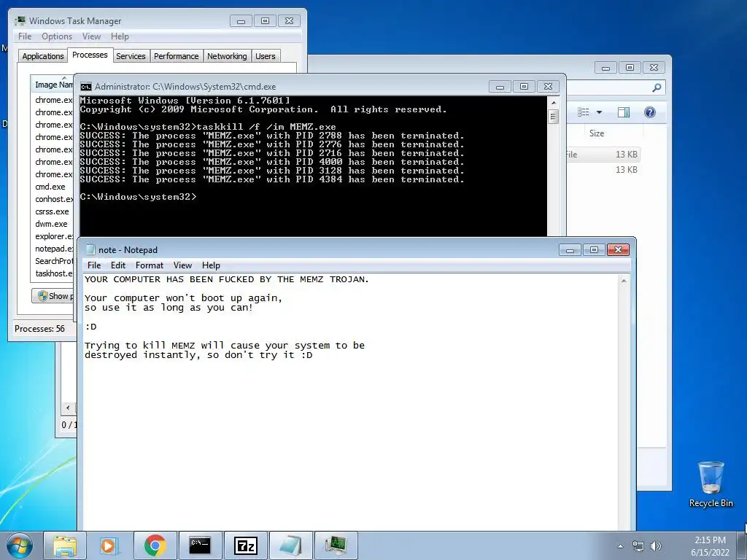The image size is (747, 560).
Task: Select the conhost.exe process row
Action: [x=53, y=199]
